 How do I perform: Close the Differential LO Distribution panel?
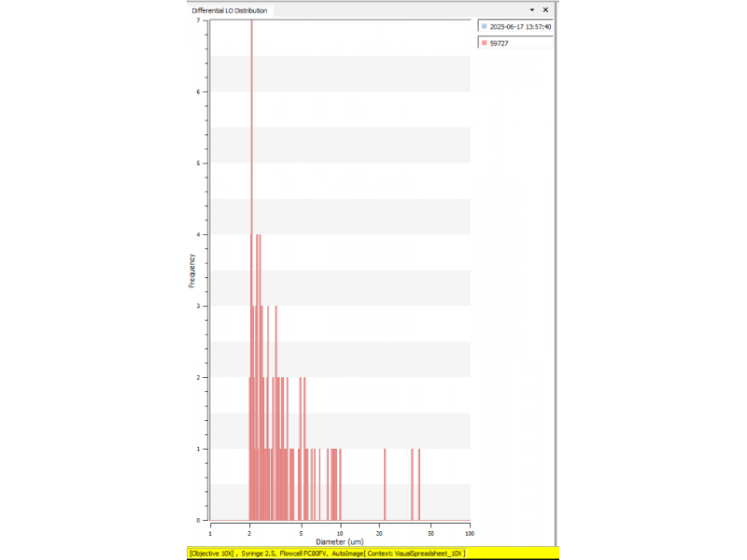coord(545,10)
